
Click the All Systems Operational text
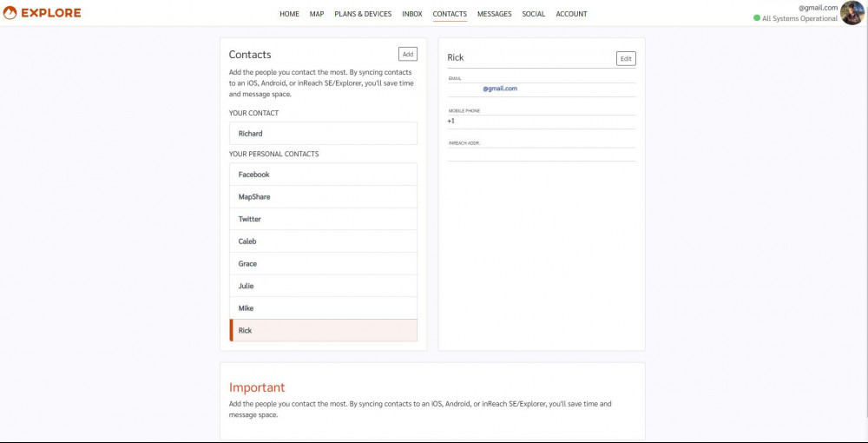point(800,18)
